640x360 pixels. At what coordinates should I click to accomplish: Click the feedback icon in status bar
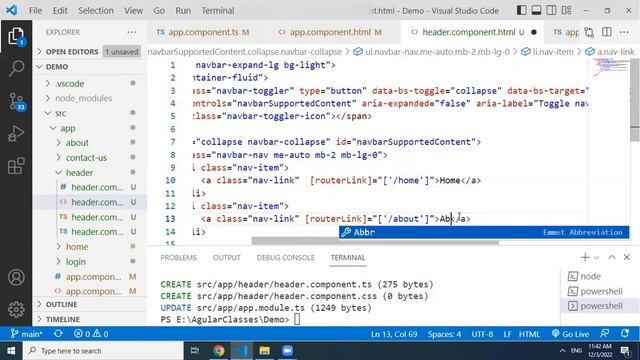tap(604, 334)
